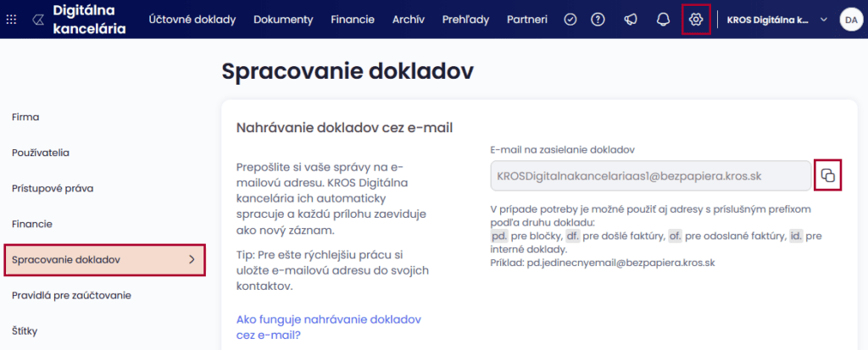Open the Partneri menu
868x350 pixels.
526,19
